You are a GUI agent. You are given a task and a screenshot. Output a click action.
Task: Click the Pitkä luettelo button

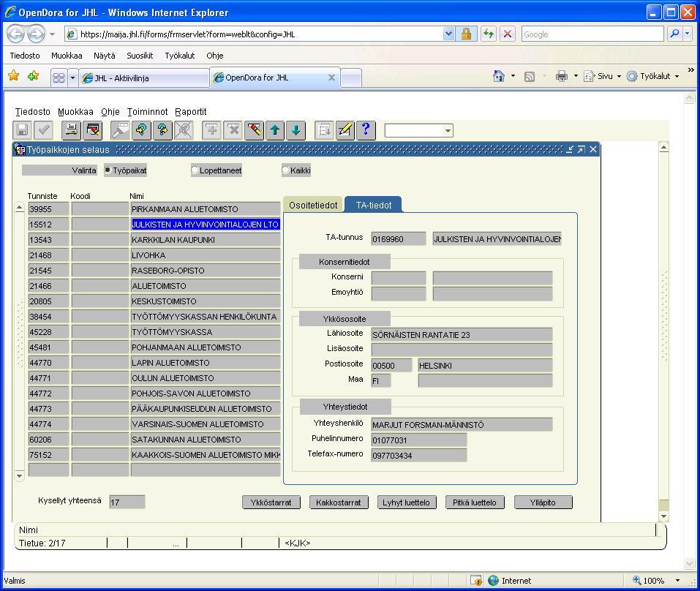(x=475, y=502)
